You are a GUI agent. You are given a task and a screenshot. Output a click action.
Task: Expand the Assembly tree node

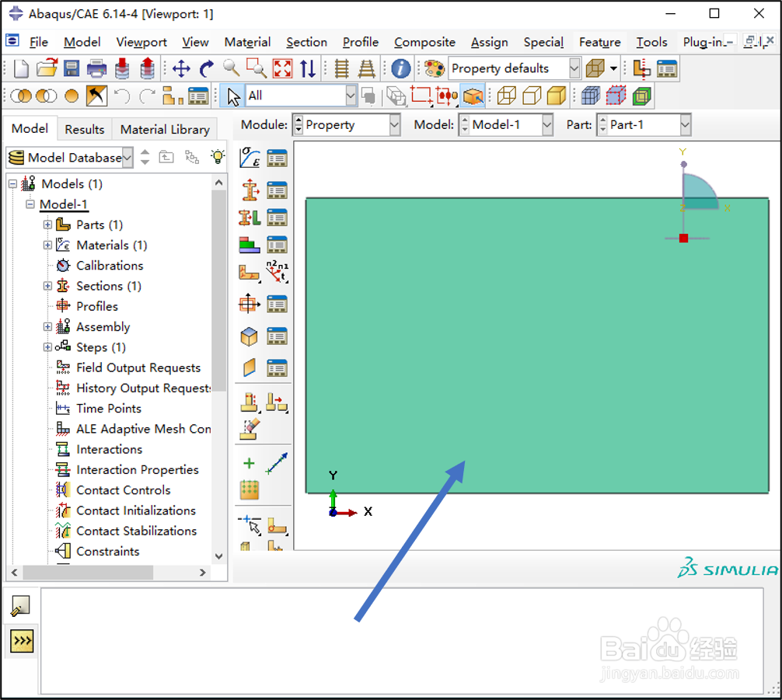47,327
